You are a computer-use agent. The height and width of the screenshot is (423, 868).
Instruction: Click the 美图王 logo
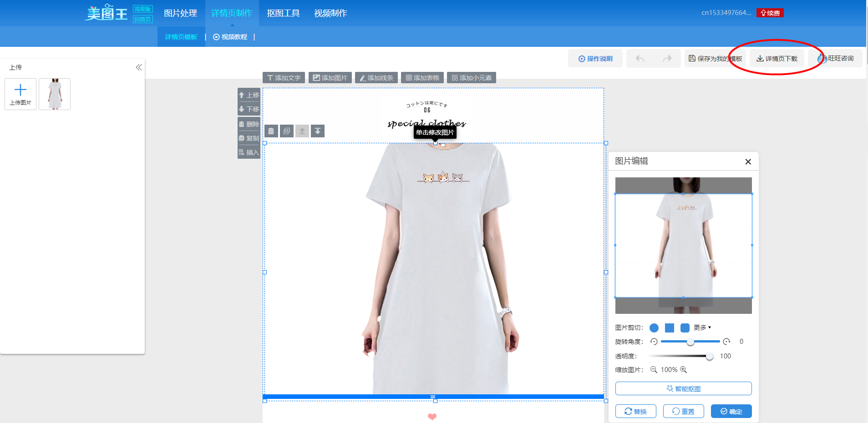107,13
